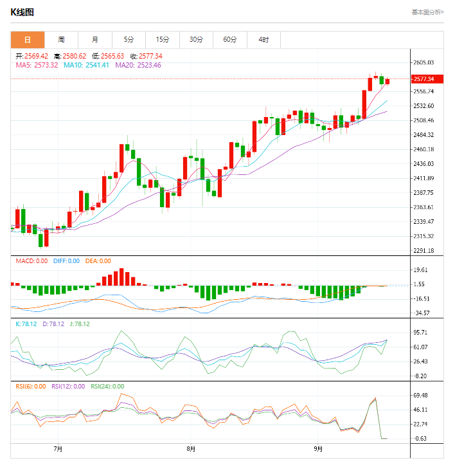
Task: Click the RSI(6) indicator label
Action: pos(30,387)
